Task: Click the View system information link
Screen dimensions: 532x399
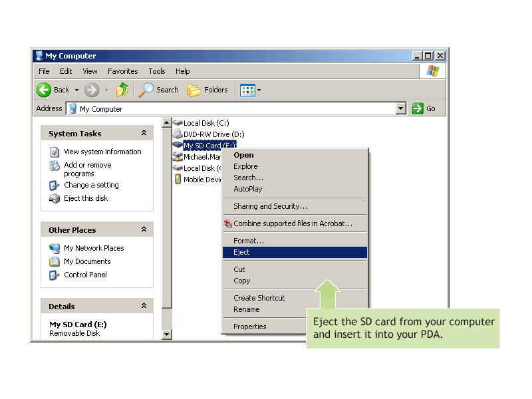Action: [x=102, y=152]
